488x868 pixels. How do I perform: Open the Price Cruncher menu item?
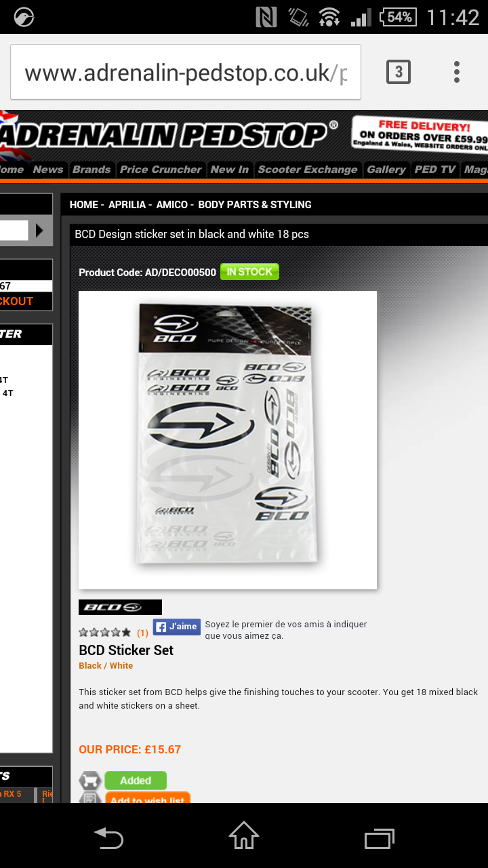pyautogui.click(x=161, y=170)
